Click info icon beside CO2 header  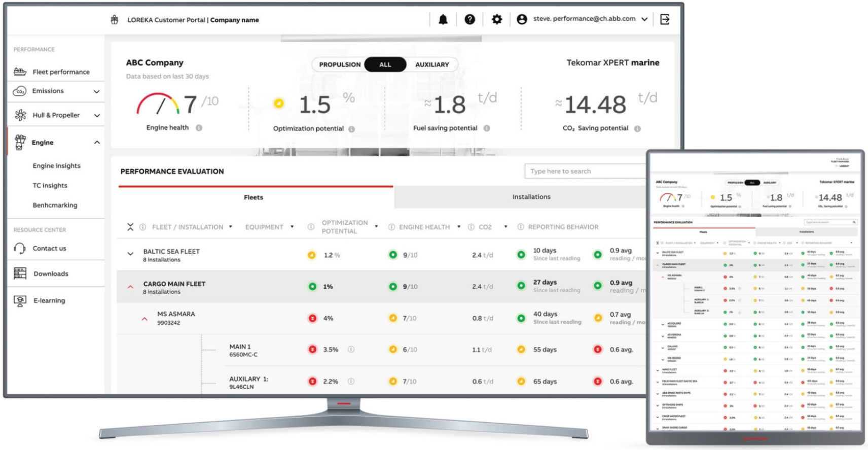coord(471,227)
